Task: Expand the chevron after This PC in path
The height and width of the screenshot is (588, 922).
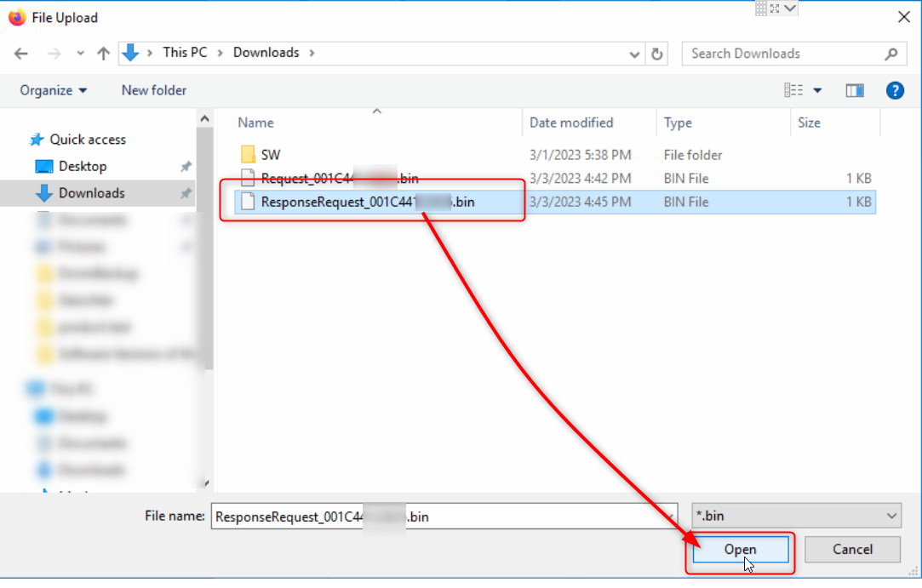Action: pos(220,53)
